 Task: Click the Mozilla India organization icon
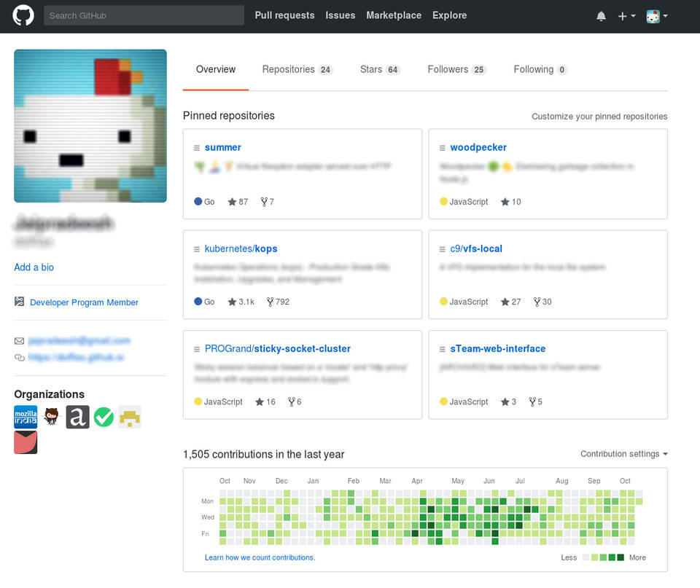coord(26,418)
